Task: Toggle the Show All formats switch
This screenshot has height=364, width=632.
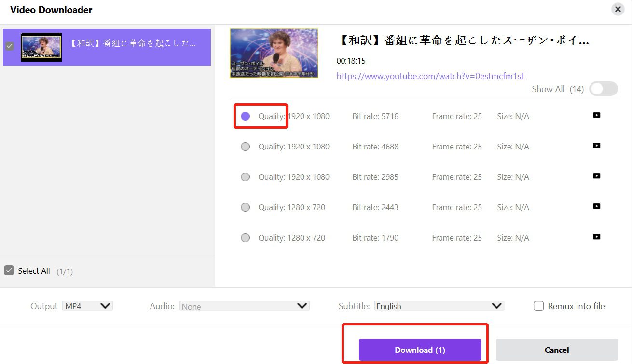Action: [x=603, y=89]
